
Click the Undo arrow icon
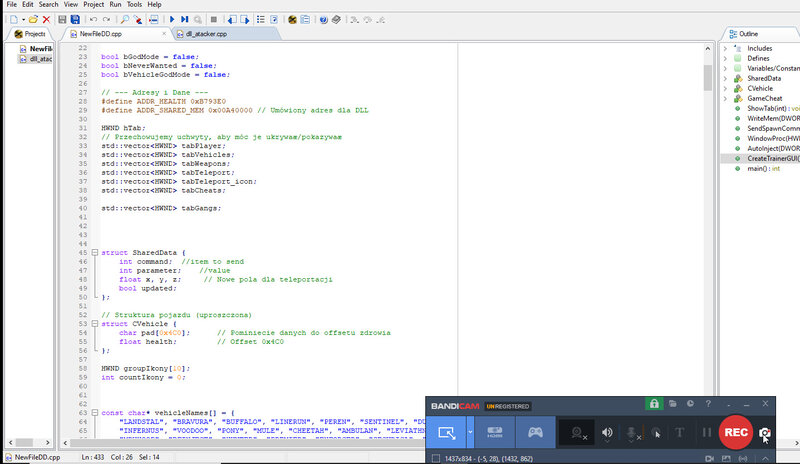(93, 19)
